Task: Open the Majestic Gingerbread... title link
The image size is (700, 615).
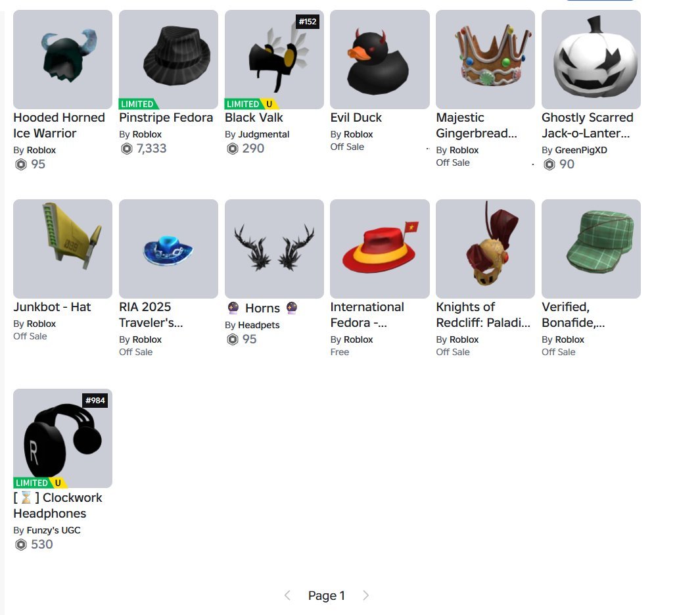Action: pyautogui.click(x=477, y=126)
